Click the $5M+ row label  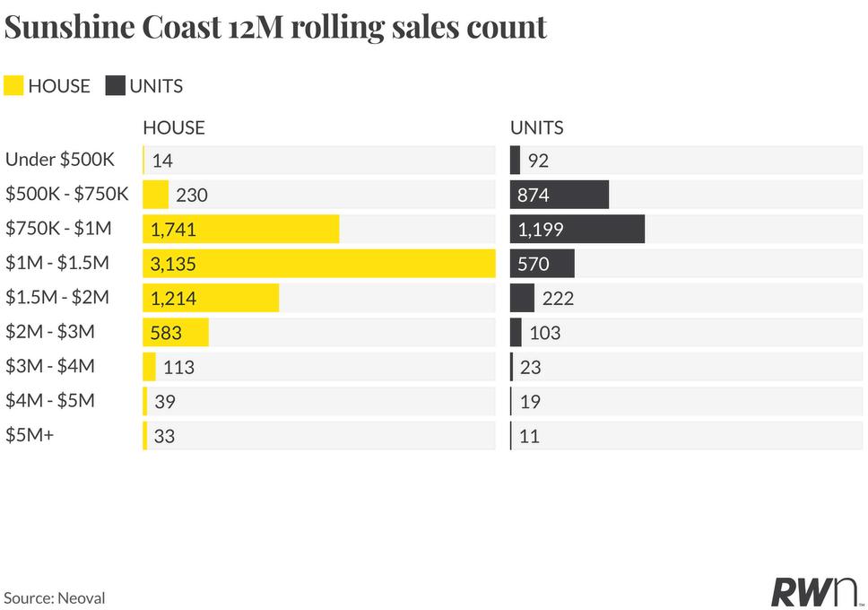(30, 435)
